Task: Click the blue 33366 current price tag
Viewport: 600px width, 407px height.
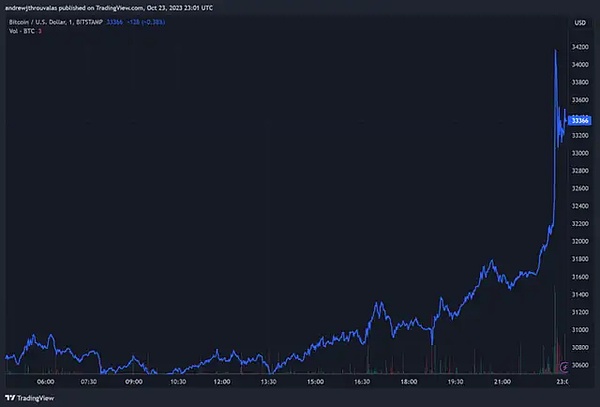Action: pos(578,120)
